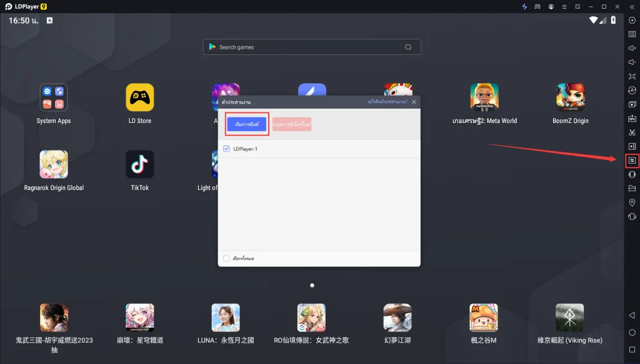
Task: Click the Android back triangle button
Action: [632, 315]
